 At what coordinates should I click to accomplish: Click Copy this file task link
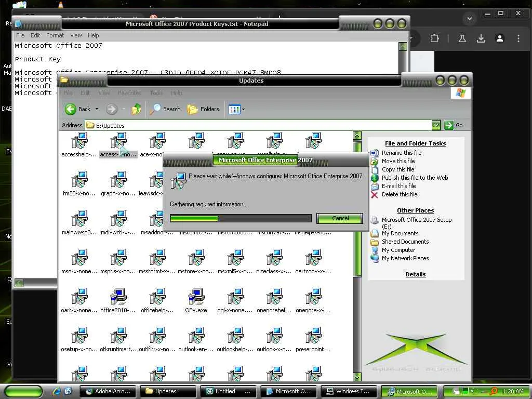click(x=397, y=169)
